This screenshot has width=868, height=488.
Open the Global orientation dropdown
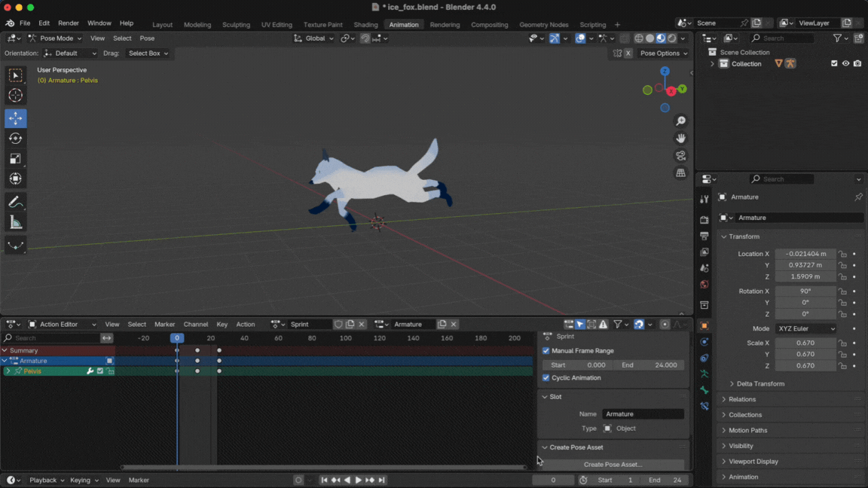coord(314,38)
